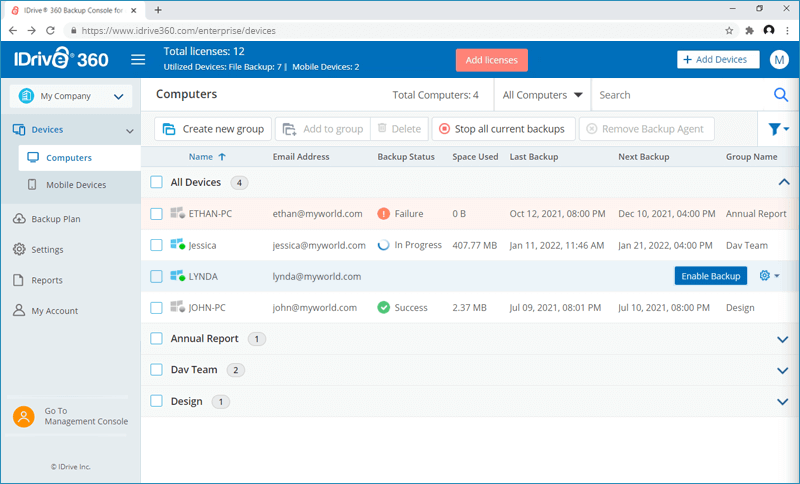This screenshot has width=800, height=484.
Task: Click the browser address bar URL
Action: click(179, 31)
